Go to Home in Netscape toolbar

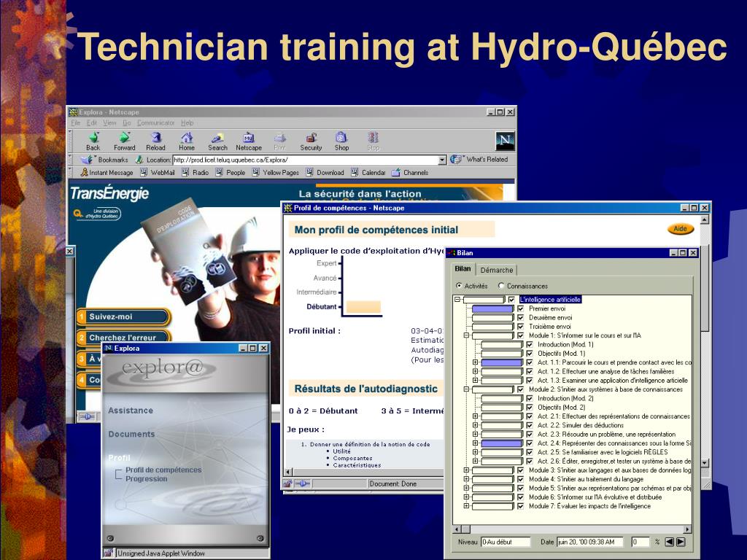pos(187,141)
